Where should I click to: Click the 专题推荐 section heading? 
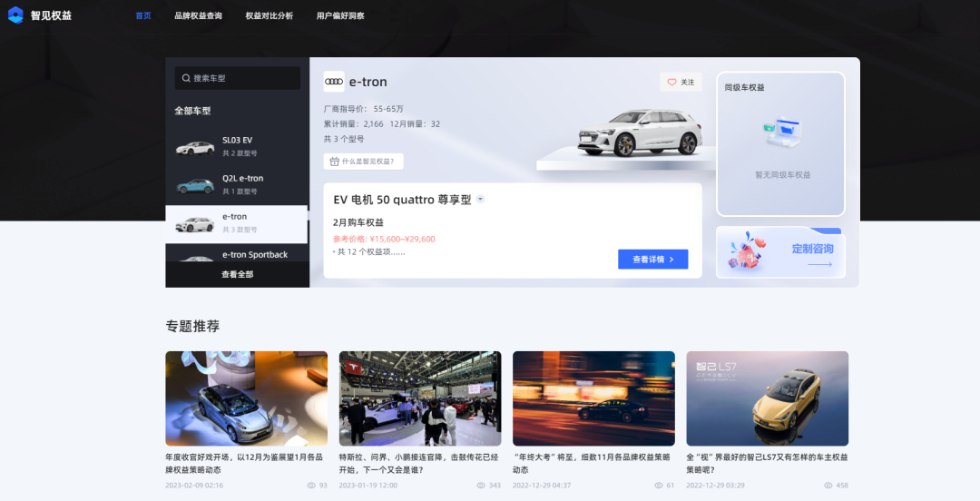192,326
